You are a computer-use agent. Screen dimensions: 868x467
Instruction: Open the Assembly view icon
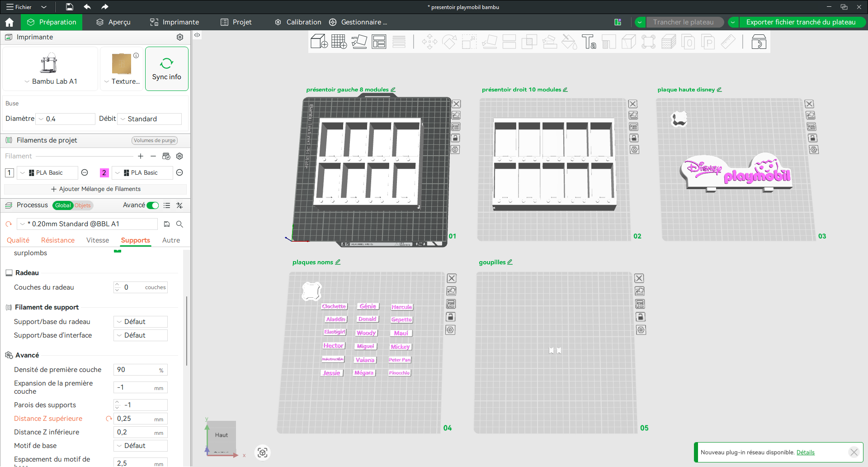point(759,42)
